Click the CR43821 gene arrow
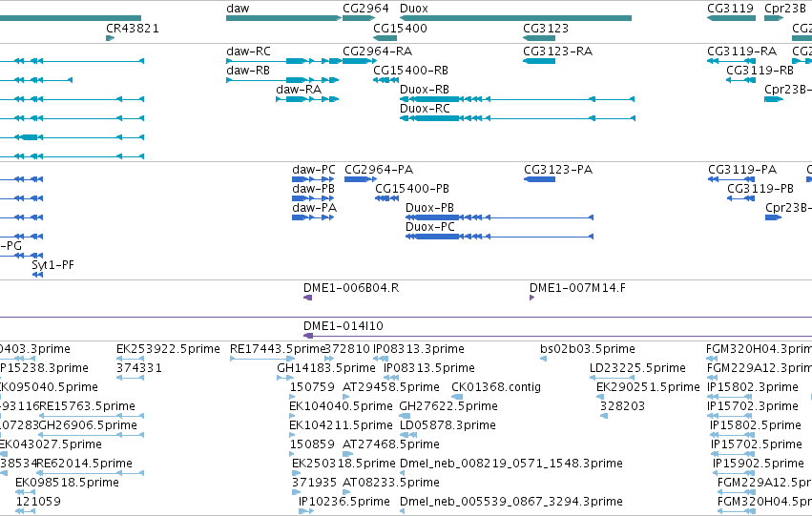812x516 pixels. pyautogui.click(x=110, y=38)
